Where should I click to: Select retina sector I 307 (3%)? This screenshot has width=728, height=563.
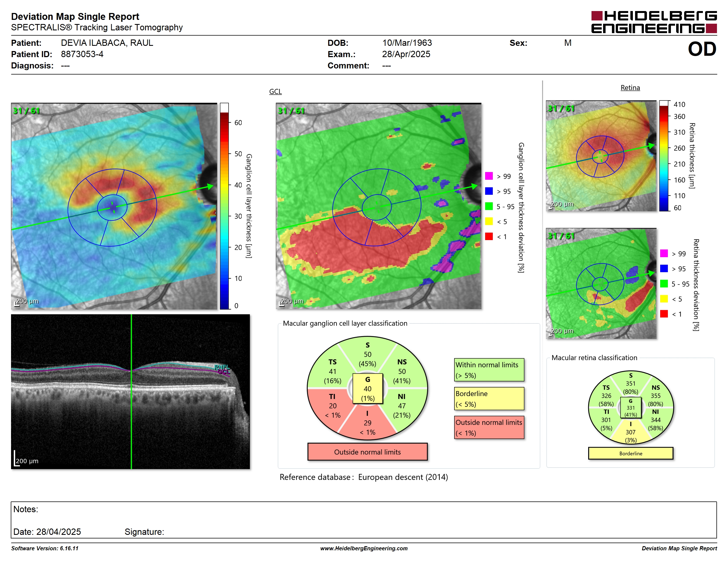631,432
